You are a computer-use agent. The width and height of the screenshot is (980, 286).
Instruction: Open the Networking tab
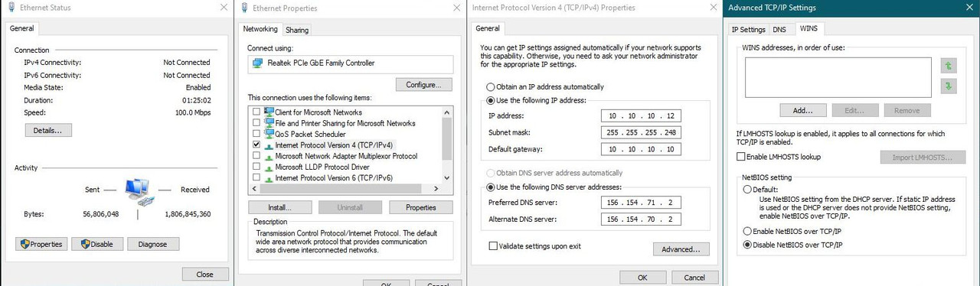[x=260, y=29]
